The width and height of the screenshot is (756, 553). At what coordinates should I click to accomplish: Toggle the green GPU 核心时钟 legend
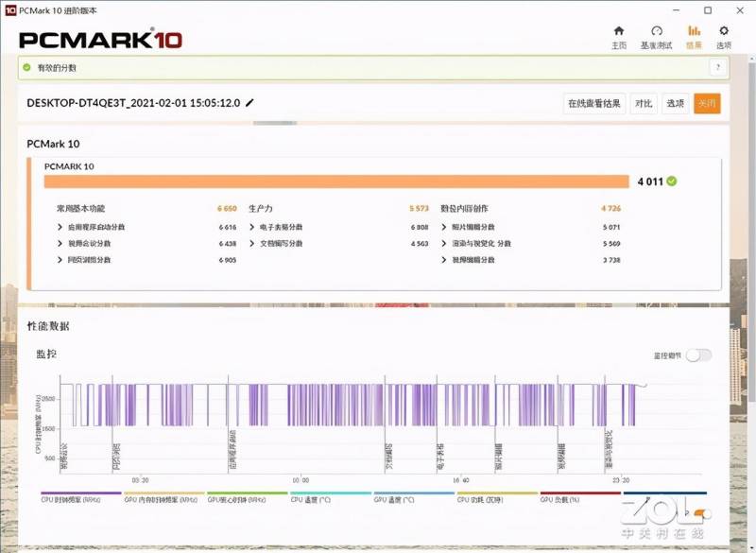[x=247, y=497]
